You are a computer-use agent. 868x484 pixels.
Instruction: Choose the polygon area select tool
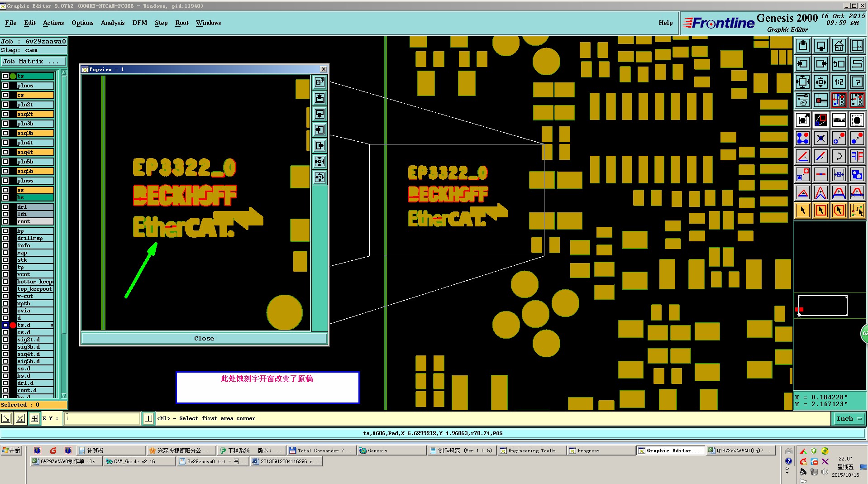839,211
